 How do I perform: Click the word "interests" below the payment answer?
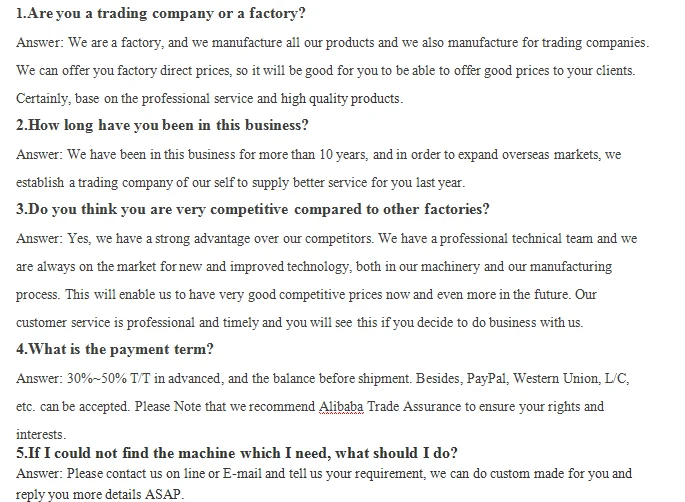point(40,435)
